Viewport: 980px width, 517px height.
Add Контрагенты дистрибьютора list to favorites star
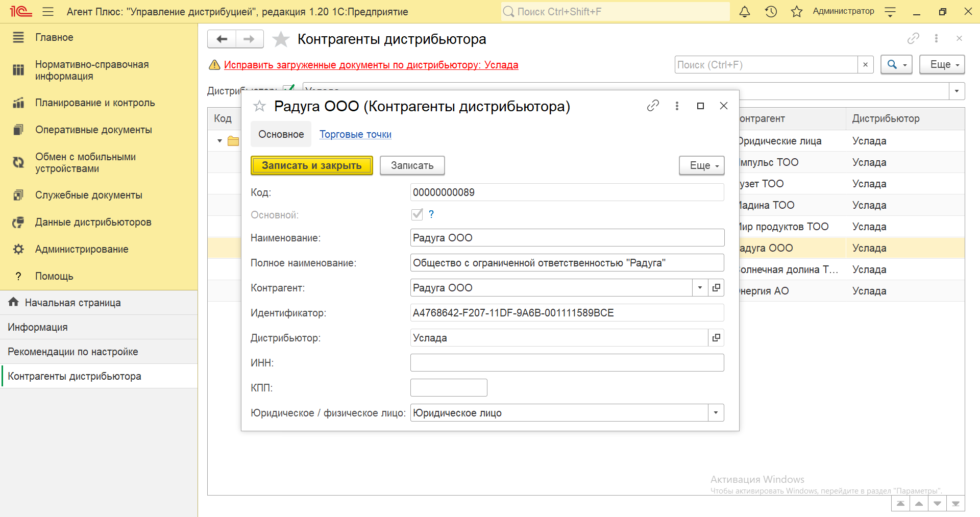[x=281, y=39]
